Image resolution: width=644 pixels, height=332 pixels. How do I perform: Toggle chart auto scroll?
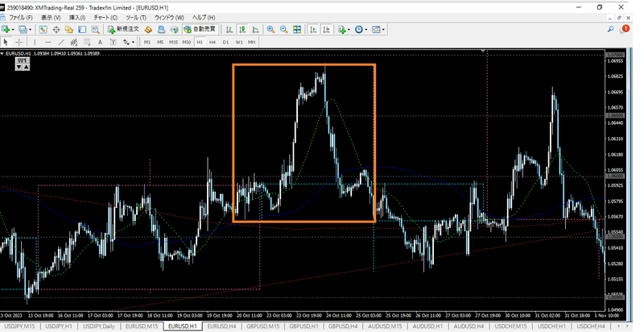click(x=313, y=29)
